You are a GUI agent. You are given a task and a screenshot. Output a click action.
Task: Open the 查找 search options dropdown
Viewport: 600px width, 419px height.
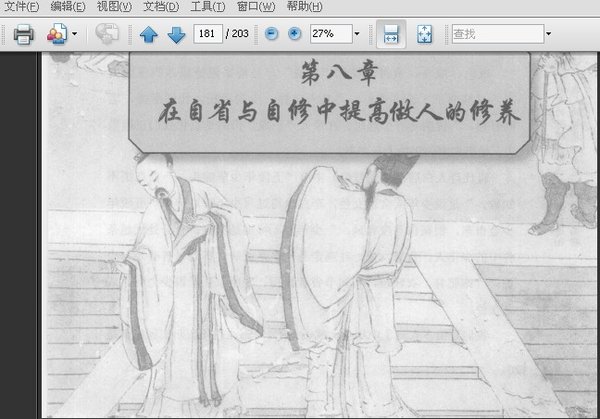tap(548, 34)
